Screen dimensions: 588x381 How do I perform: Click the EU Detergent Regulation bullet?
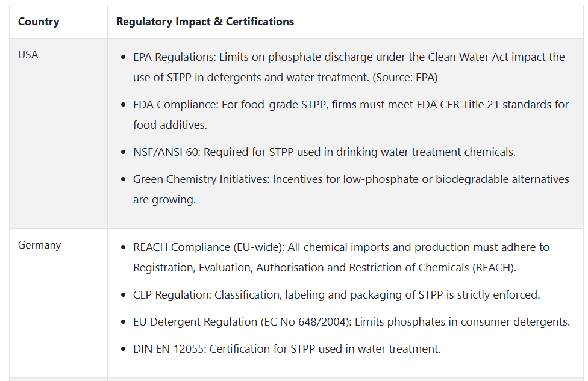pyautogui.click(x=351, y=322)
